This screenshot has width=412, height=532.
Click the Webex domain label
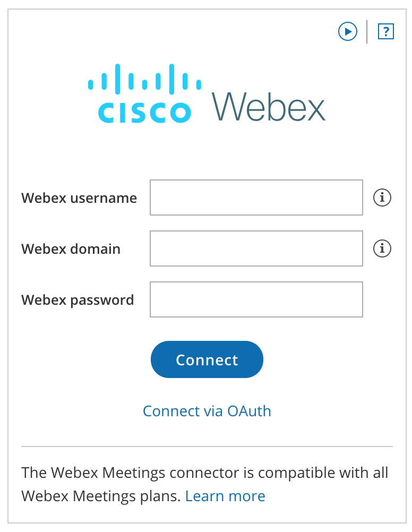click(71, 248)
